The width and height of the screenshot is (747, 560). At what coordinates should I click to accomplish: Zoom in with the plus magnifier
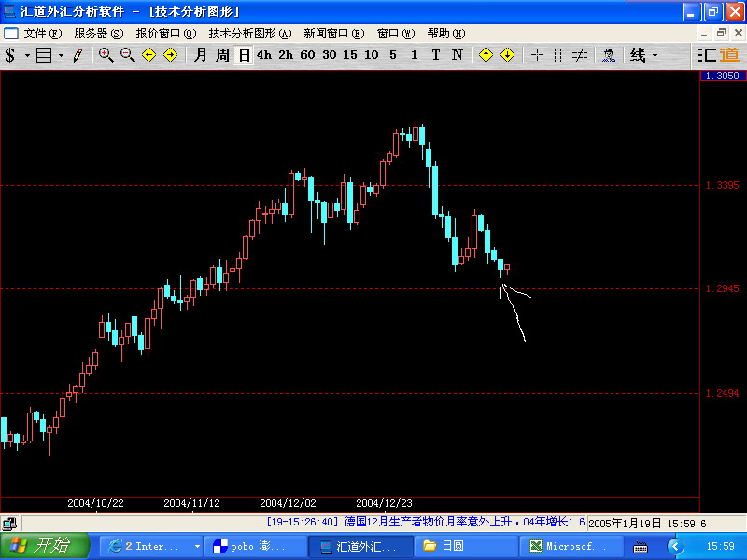coord(106,55)
